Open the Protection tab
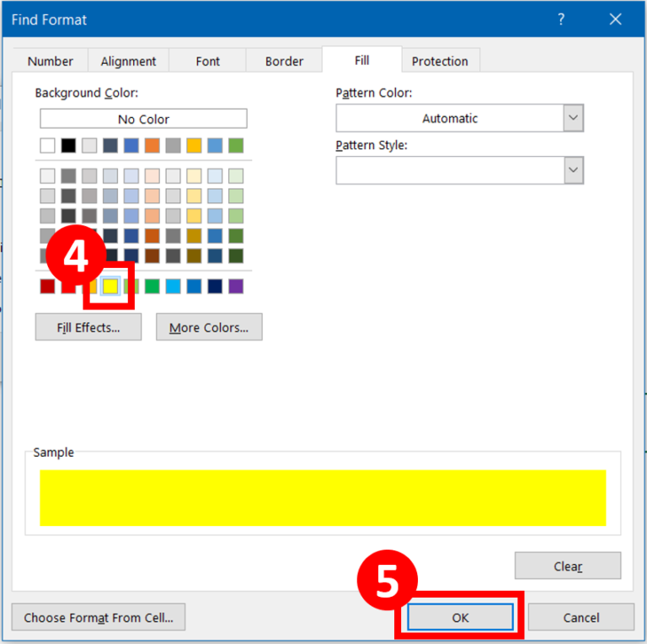Viewport: 647px width, 644px height. 439,61
